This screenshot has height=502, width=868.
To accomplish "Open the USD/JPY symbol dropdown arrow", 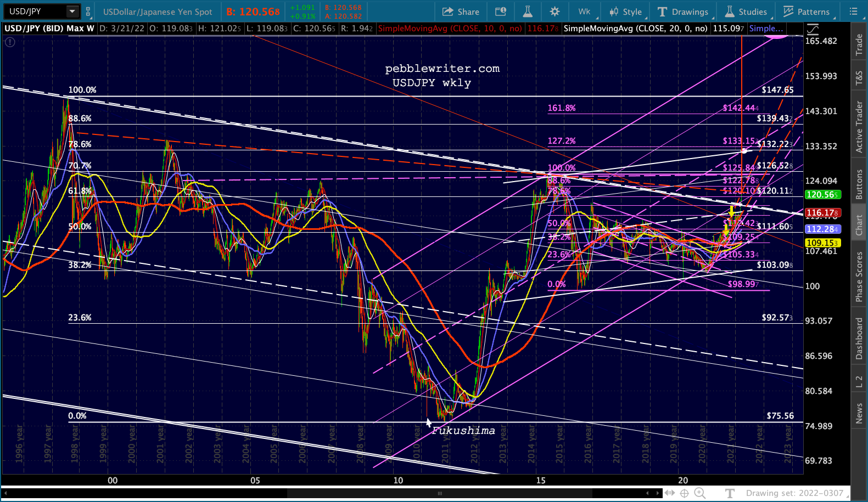I will point(72,11).
